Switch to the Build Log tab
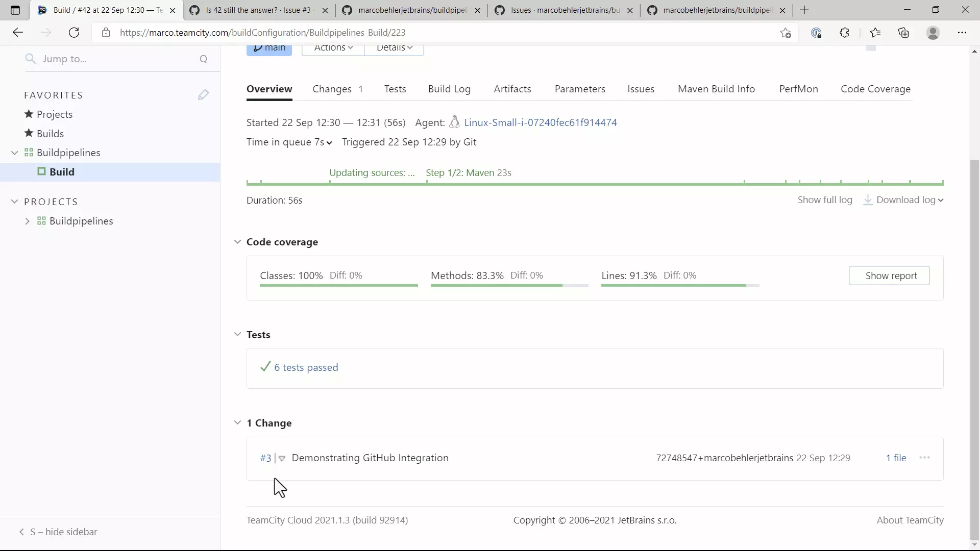Image resolution: width=980 pixels, height=551 pixels. pyautogui.click(x=449, y=89)
